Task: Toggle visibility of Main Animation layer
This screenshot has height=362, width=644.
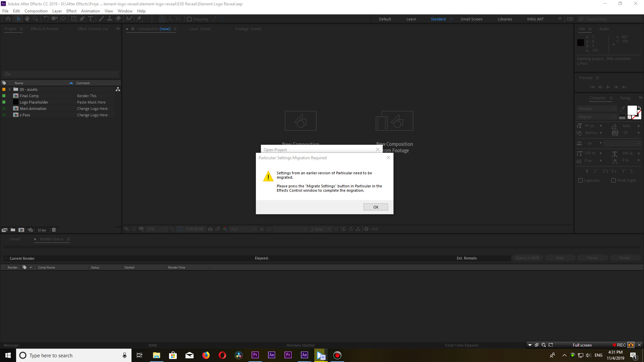Action: click(3, 109)
